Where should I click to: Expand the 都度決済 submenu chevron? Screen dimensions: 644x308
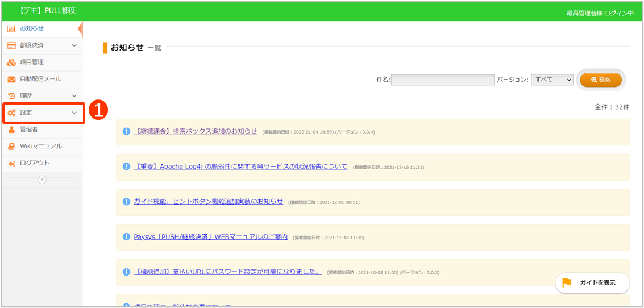pyautogui.click(x=74, y=45)
